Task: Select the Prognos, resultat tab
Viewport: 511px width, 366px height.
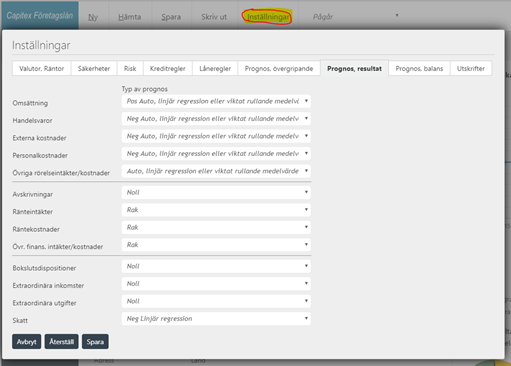Action: coord(354,68)
